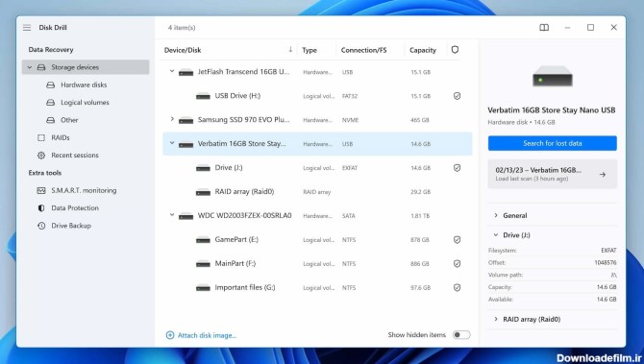This screenshot has height=364, width=644.
Task: Click the 1.81 TB capacity value
Action: point(420,216)
